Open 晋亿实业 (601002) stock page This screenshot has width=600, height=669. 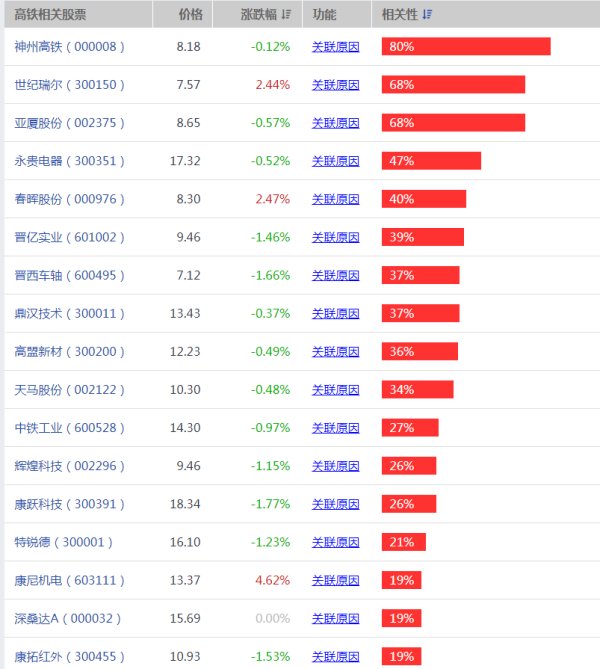tap(69, 237)
